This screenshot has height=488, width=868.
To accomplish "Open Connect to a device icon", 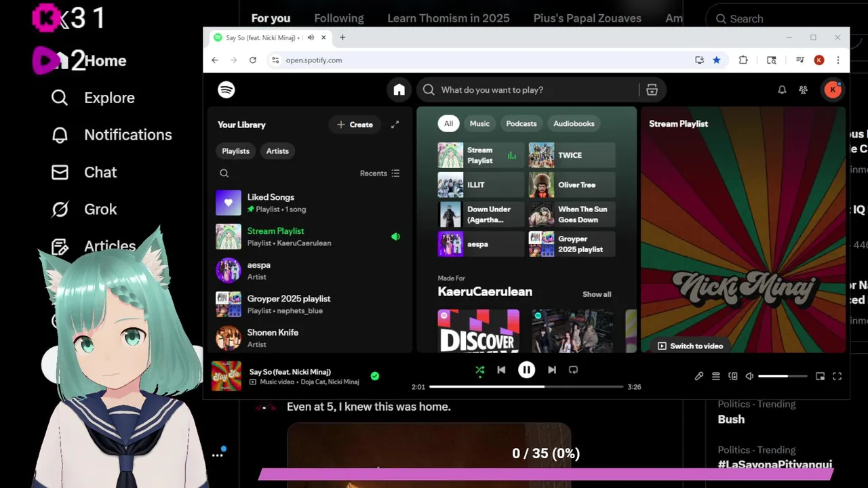I will click(x=733, y=376).
